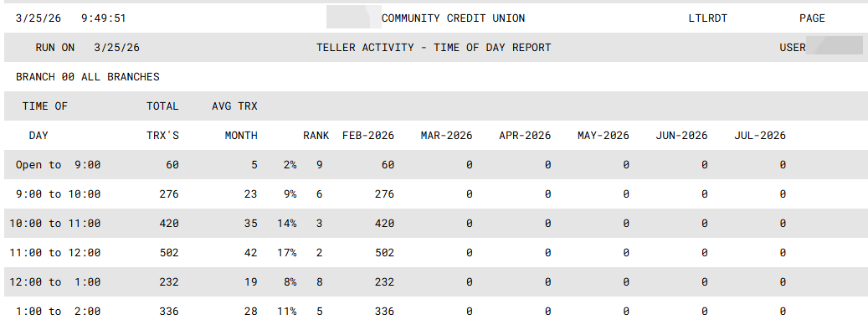Select the 11:00 to 12:00 row label
Screen dimensions: 868x325
click(54, 253)
